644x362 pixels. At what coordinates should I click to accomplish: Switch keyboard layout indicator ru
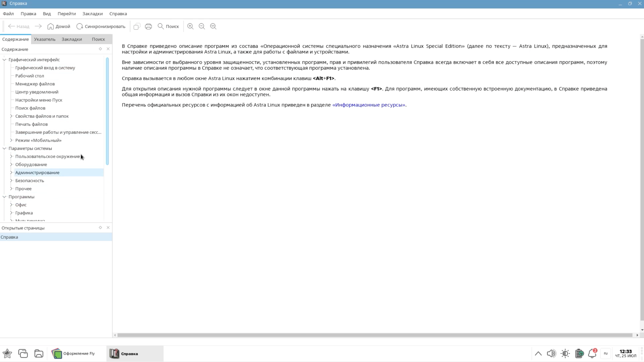605,354
